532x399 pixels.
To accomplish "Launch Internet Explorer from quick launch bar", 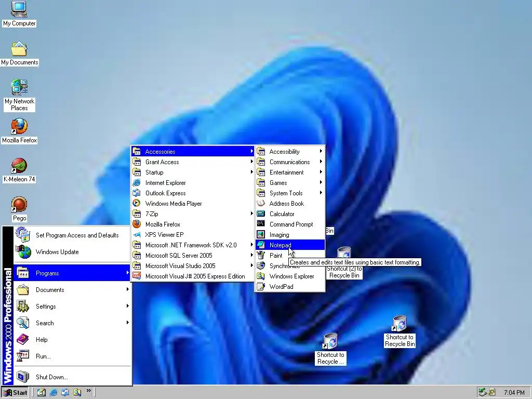I will (54, 392).
